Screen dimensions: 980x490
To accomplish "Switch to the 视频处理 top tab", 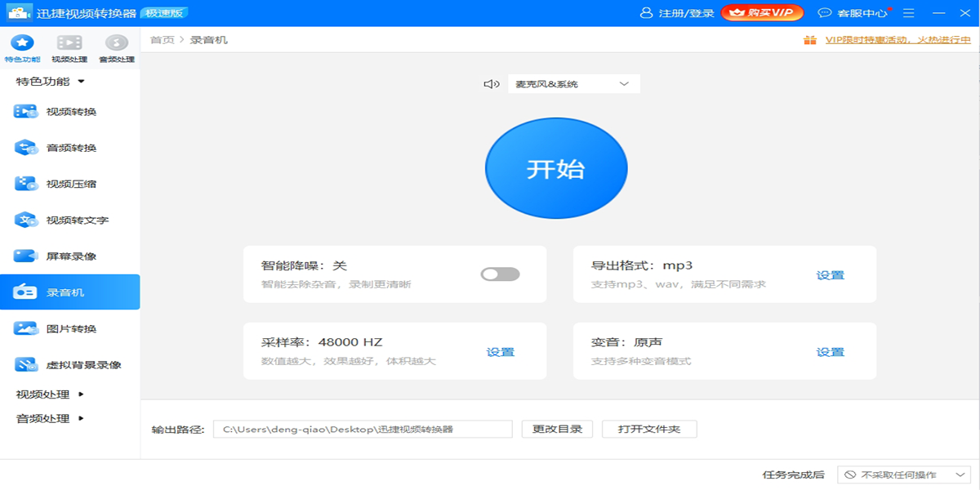I will pos(69,48).
